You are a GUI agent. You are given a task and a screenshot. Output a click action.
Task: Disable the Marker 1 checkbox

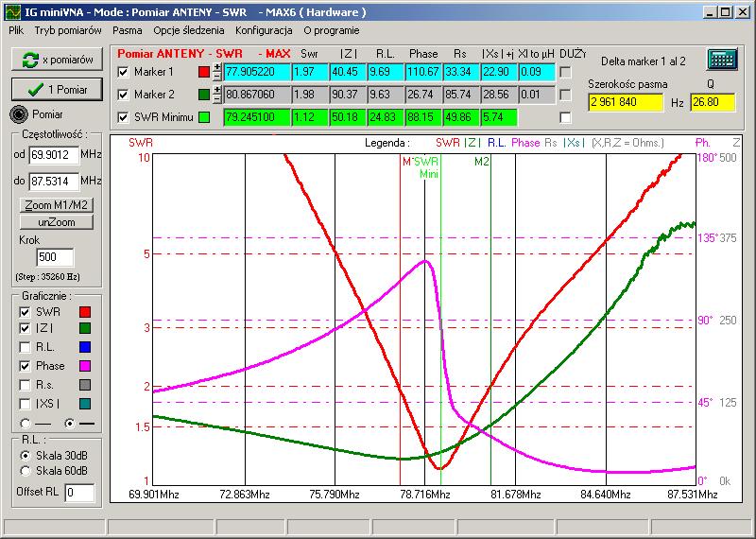click(122, 72)
